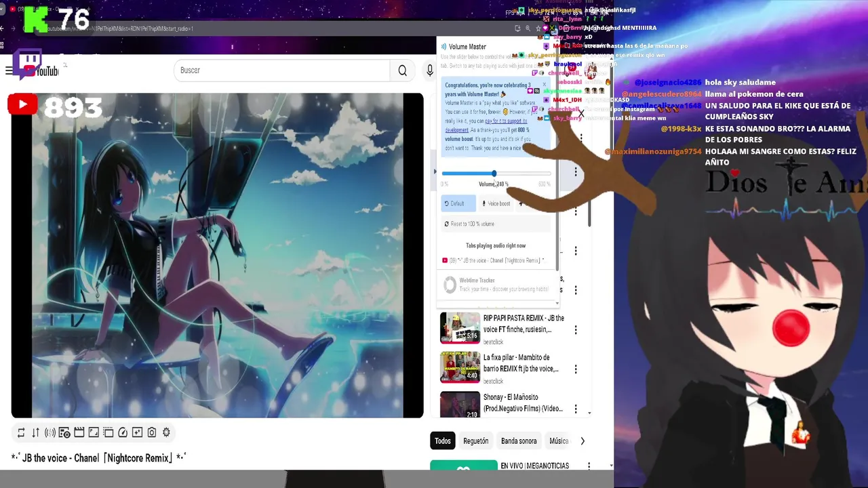Open the YouTube hamburger guide menu

[9, 70]
